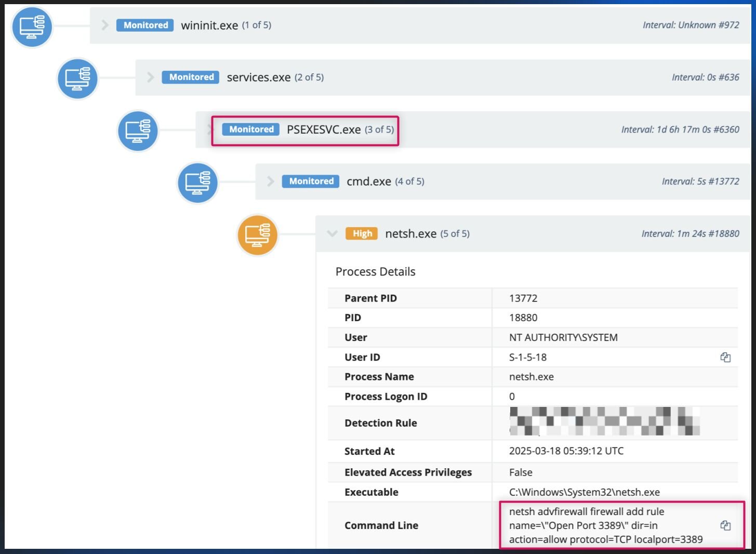Click the Interval: 5s #13772 text
This screenshot has height=554, width=756.
pos(700,181)
